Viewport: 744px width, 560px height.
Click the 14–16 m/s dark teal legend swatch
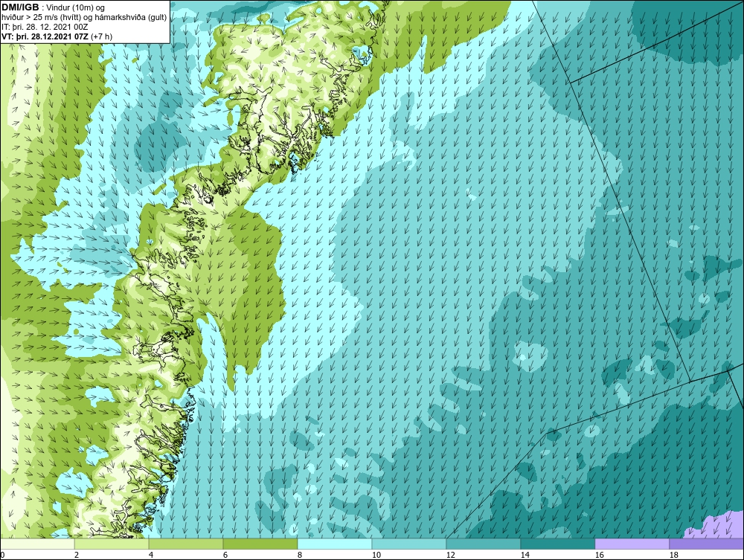pyautogui.click(x=557, y=544)
